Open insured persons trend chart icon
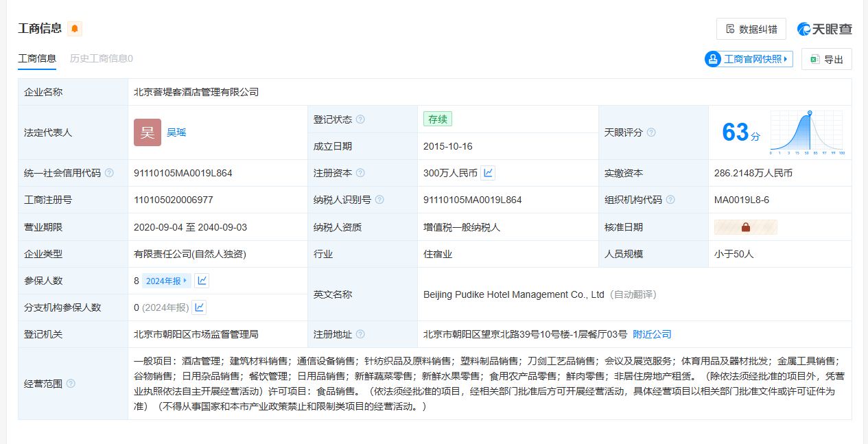 tap(202, 281)
